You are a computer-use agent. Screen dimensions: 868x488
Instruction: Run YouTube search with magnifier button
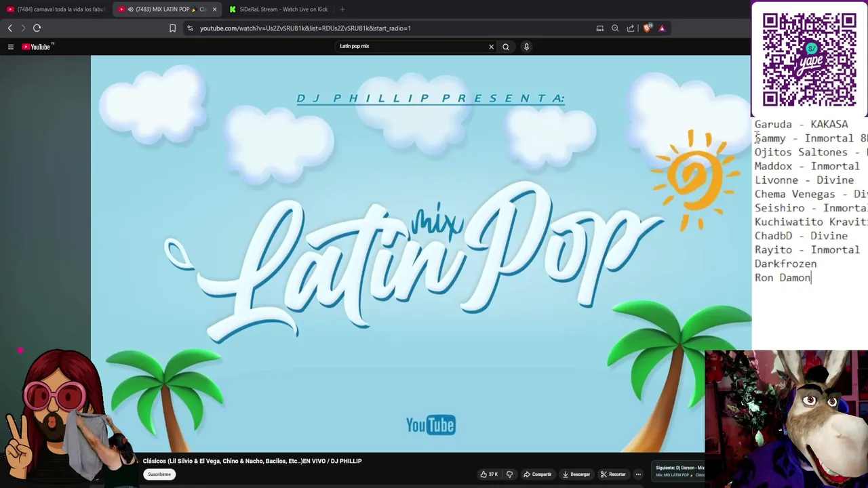[506, 47]
